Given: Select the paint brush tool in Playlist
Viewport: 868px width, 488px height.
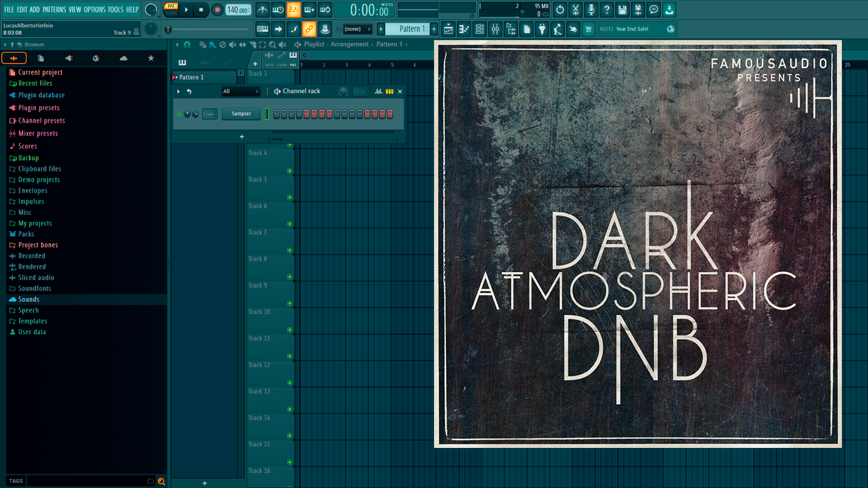Looking at the screenshot, I should (x=212, y=44).
